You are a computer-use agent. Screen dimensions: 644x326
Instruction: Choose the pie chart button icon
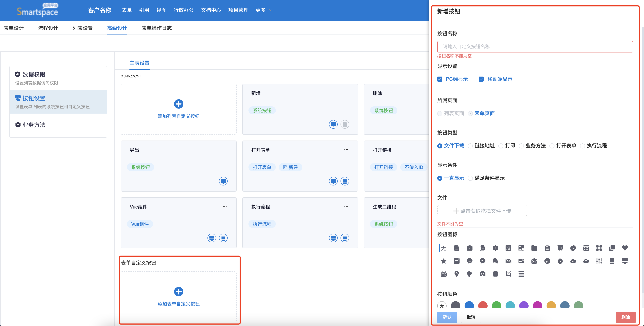click(573, 248)
